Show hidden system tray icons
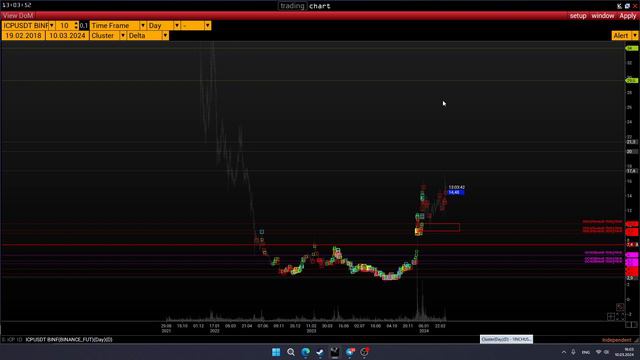Image resolution: width=640 pixels, height=360 pixels. (x=564, y=352)
